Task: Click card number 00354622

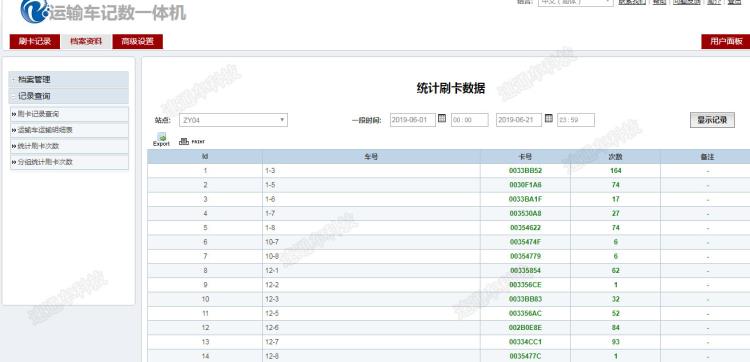Action: (x=525, y=228)
